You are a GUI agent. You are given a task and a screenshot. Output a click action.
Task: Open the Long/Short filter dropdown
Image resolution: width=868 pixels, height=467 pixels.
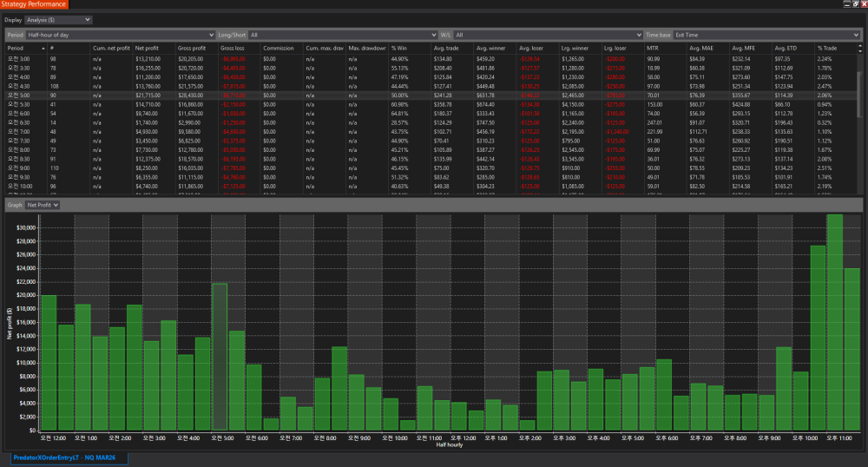click(x=341, y=35)
